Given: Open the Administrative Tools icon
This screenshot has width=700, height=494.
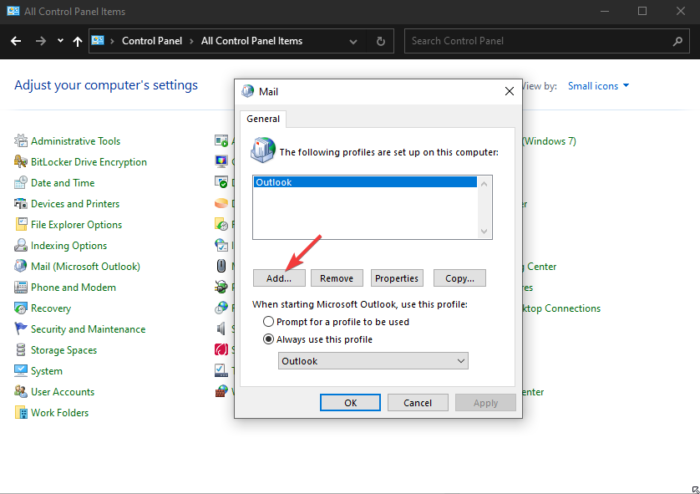Looking at the screenshot, I should (x=21, y=141).
